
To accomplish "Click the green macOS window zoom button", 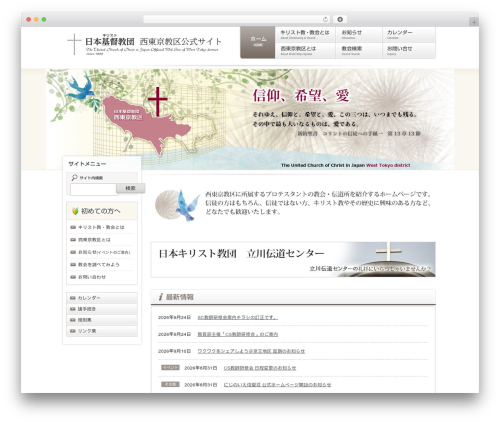I will (44, 20).
